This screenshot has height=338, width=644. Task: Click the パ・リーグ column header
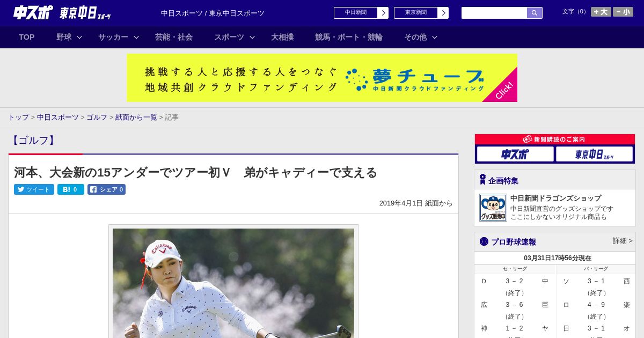point(596,269)
